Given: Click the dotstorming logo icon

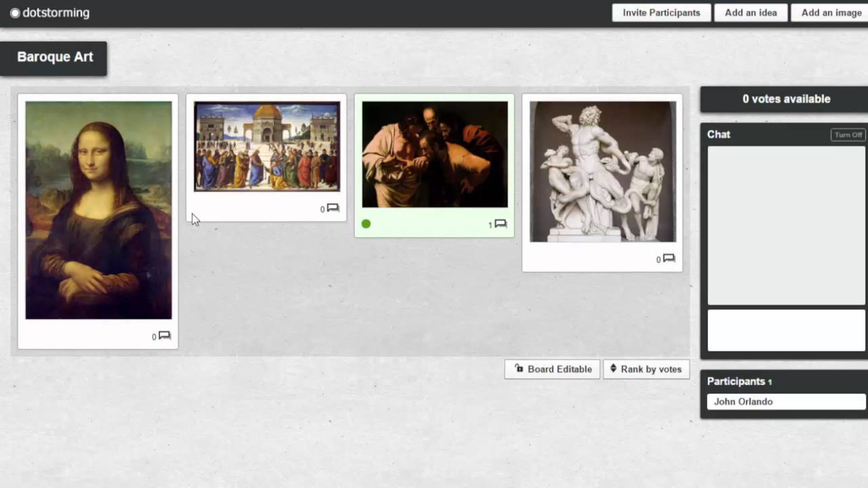Looking at the screenshot, I should pos(15,13).
